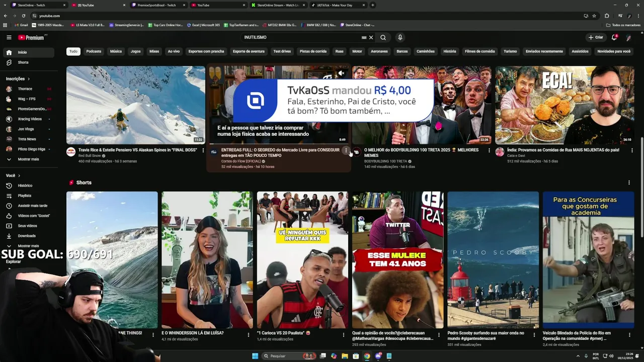644x362 pixels.
Task: Open options for Pedro Scooby short
Action: click(x=534, y=334)
